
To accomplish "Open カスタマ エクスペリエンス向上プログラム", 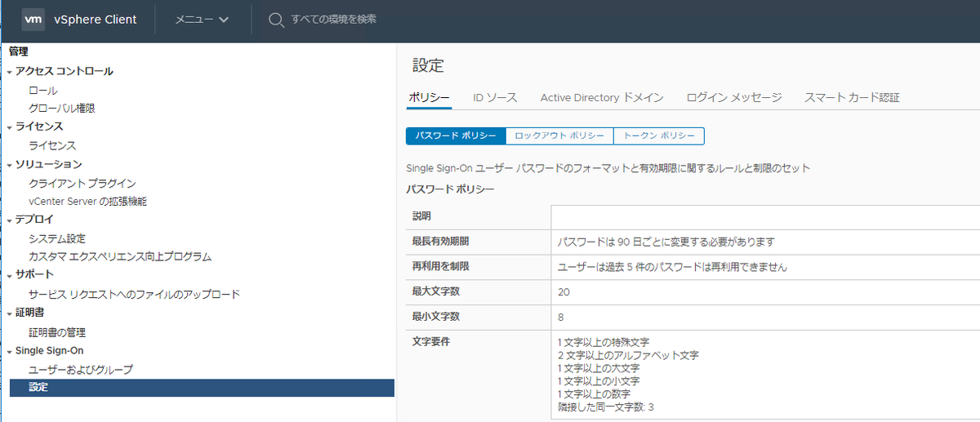I will (x=120, y=256).
